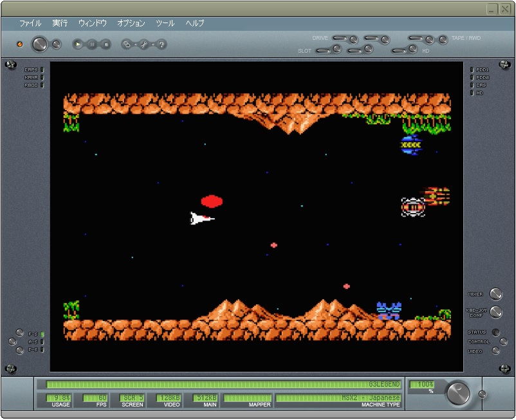Screen dimensions: 516x420
Task: Click the chain-link toolbar icon
Action: point(127,44)
